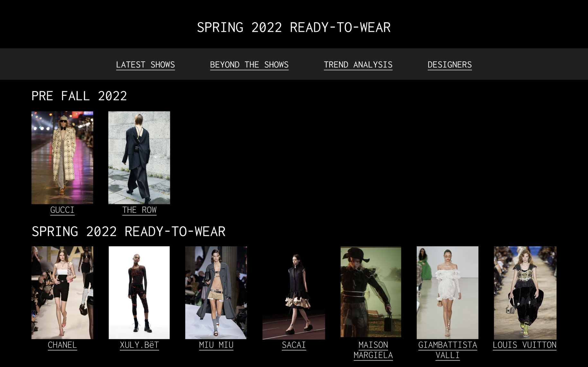Screen dimensions: 588x367
Task: Open the Chanel link
Action: click(x=62, y=345)
